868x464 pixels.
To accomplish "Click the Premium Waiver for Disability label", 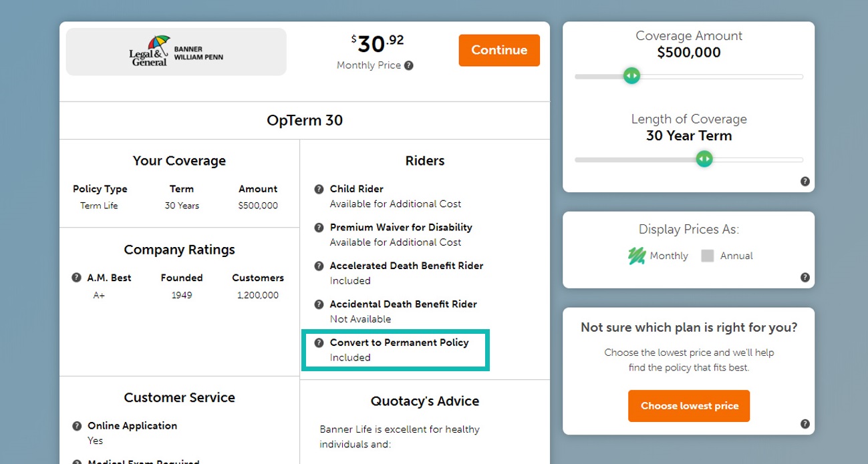I will click(x=401, y=228).
